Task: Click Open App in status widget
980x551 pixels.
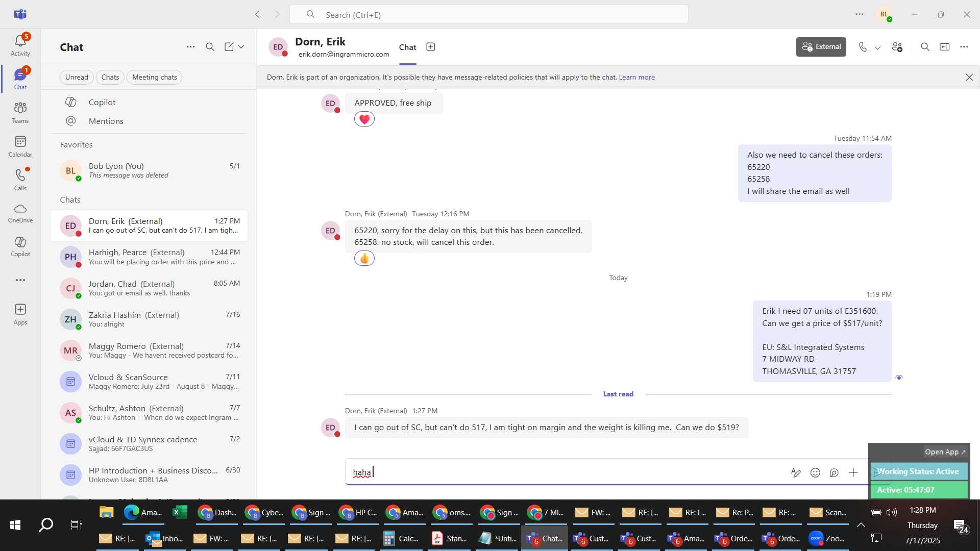Action: click(945, 452)
